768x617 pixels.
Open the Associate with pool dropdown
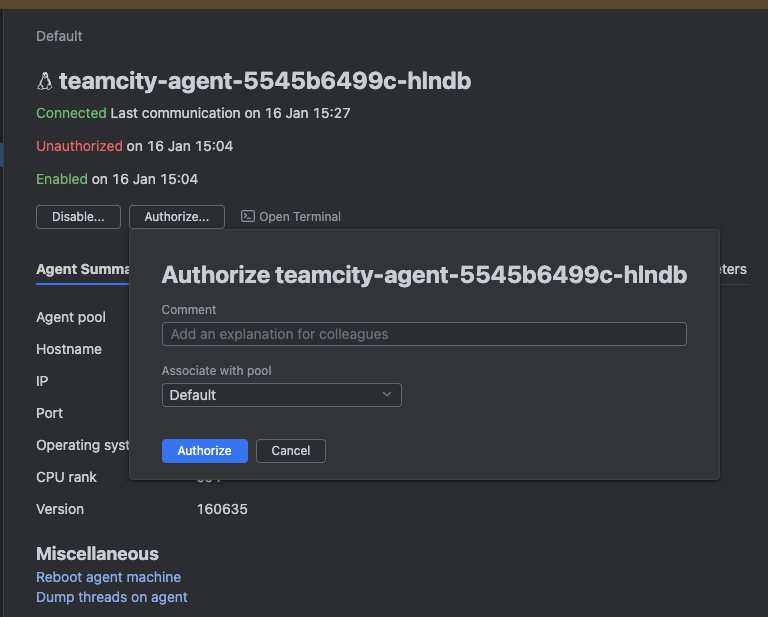282,395
